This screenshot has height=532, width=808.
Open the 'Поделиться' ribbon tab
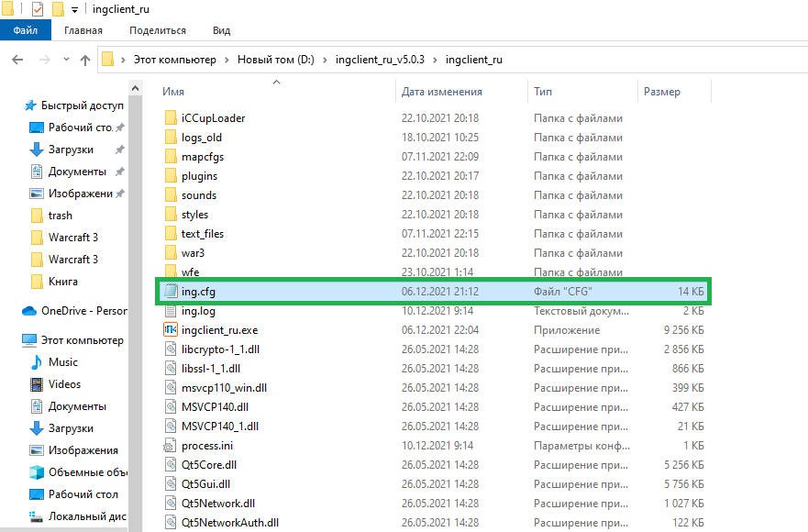(157, 30)
